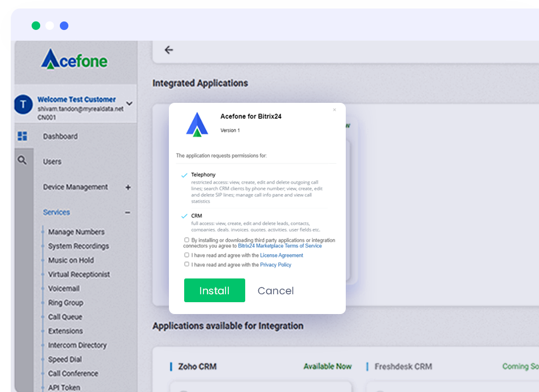Select the Device Management menu item
539x392 pixels.
(x=75, y=187)
